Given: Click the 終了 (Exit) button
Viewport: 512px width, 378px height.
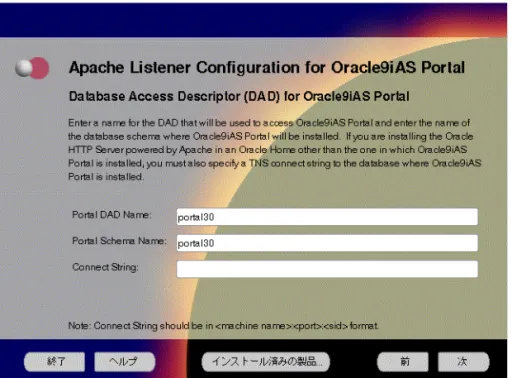Looking at the screenshot, I should point(54,361).
